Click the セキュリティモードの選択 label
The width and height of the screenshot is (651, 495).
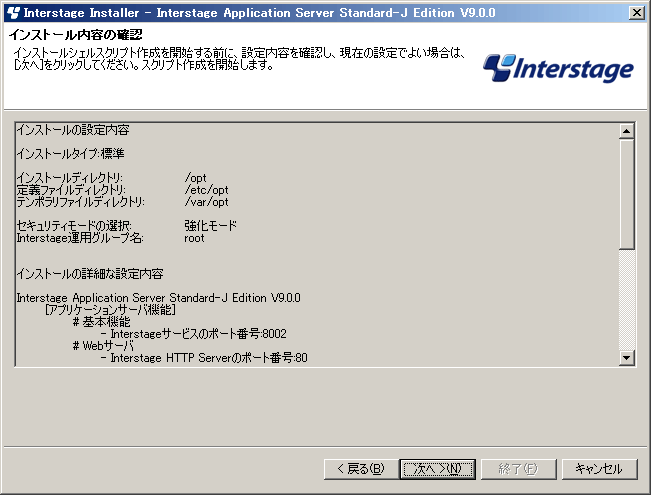(x=74, y=225)
